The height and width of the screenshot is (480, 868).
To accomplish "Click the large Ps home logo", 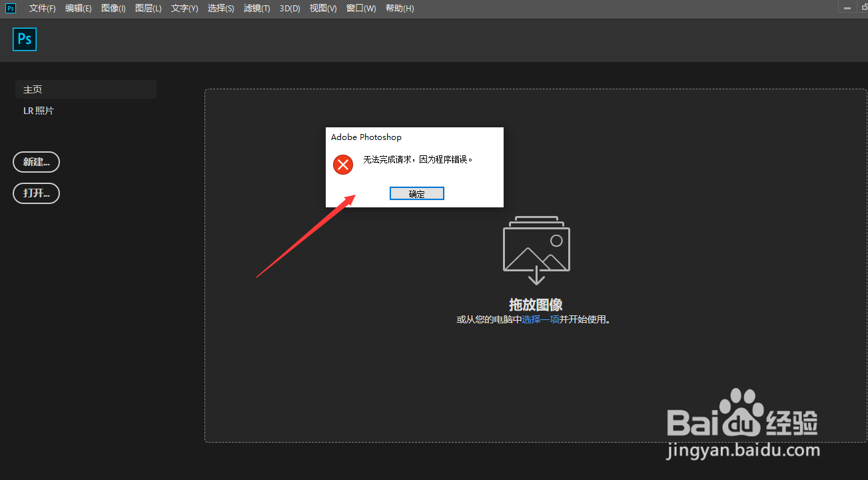I will 25,39.
